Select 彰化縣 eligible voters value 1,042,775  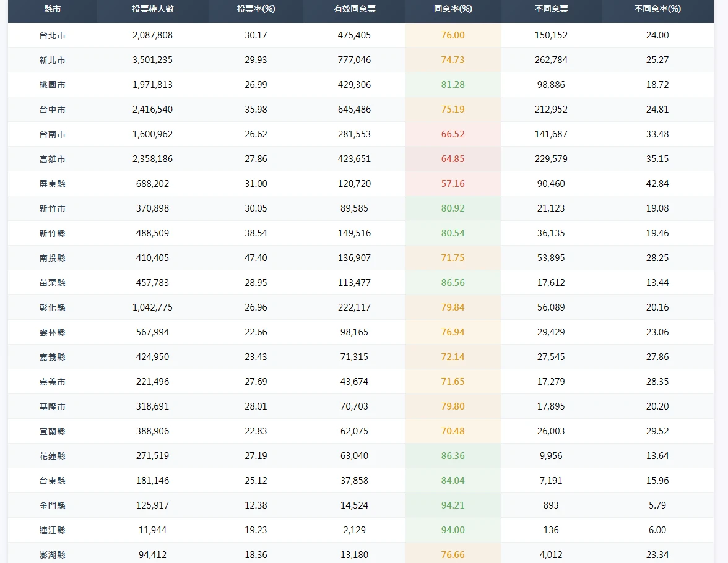pos(152,307)
